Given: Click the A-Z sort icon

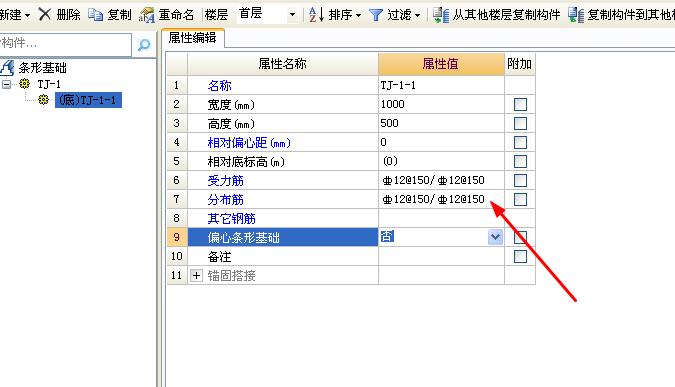Looking at the screenshot, I should [316, 15].
